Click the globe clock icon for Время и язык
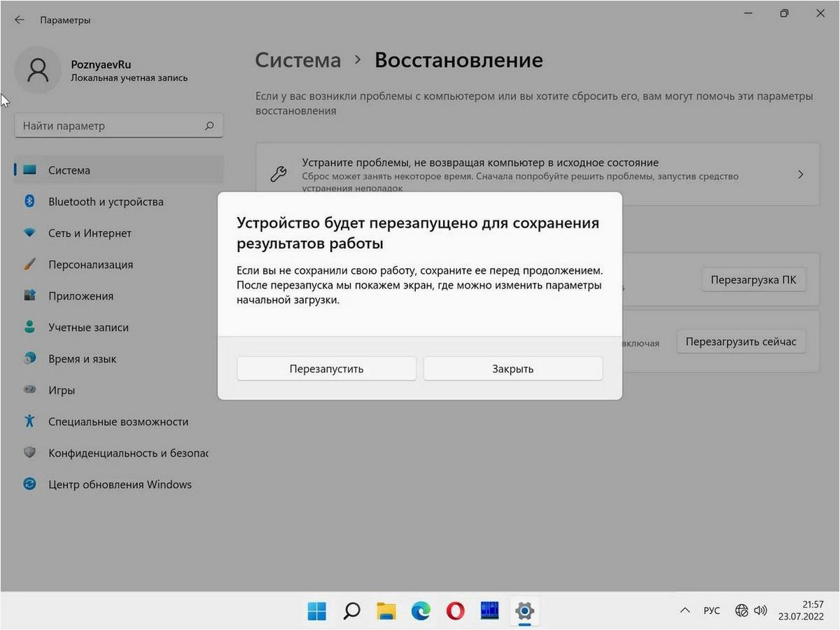Screen dimensions: 840x630 tap(29, 358)
